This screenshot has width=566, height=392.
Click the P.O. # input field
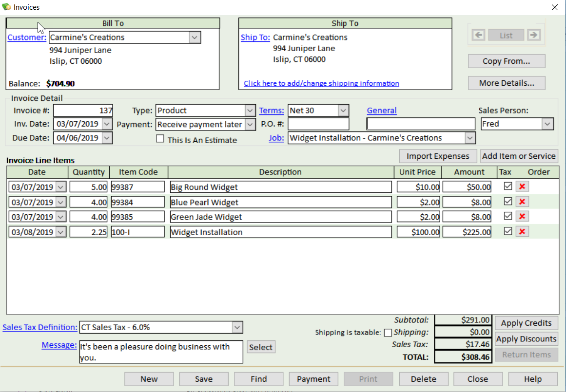click(x=318, y=124)
